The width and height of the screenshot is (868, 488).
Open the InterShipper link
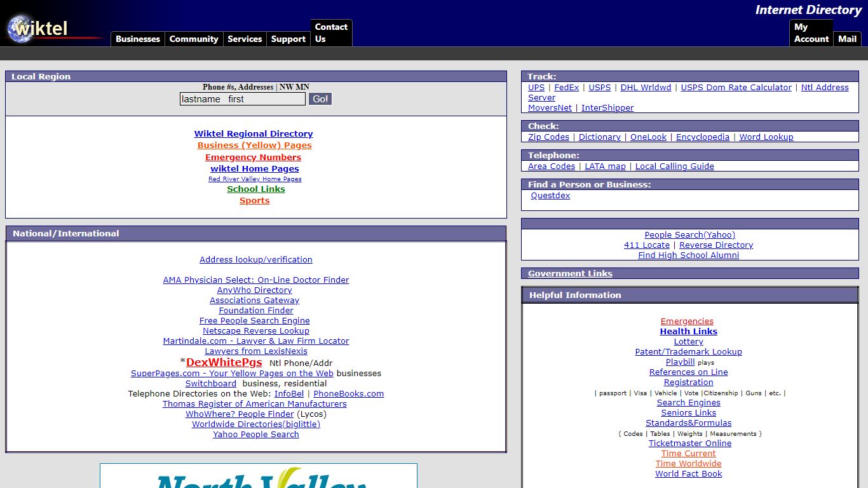pyautogui.click(x=607, y=108)
